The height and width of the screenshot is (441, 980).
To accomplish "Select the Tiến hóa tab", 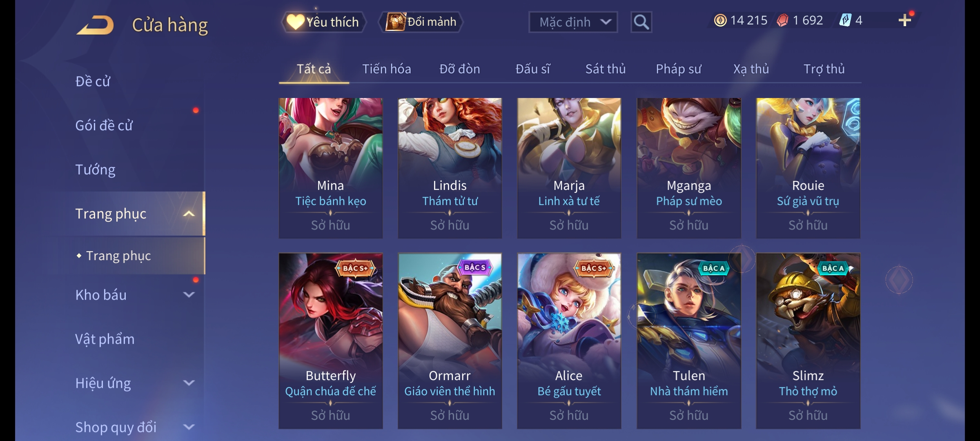I will point(387,69).
